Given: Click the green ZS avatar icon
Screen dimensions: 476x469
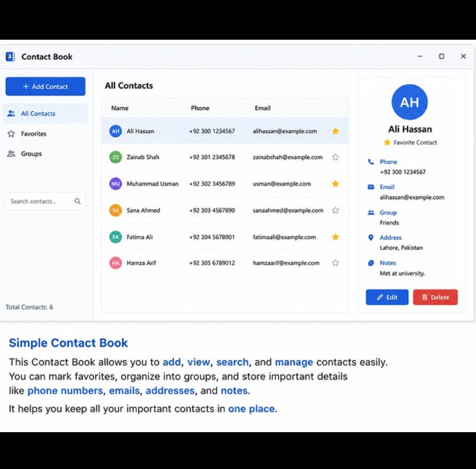Looking at the screenshot, I should click(116, 157).
